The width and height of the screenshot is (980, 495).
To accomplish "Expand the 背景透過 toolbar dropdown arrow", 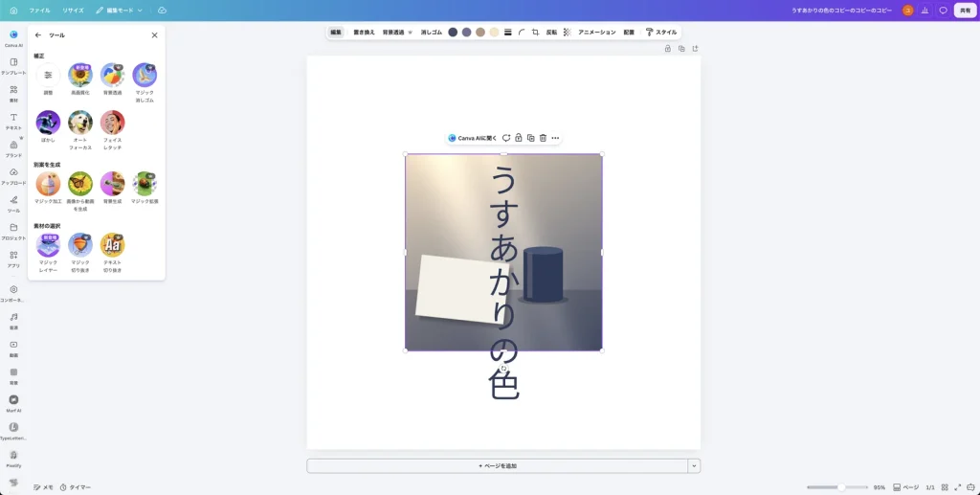I will [410, 32].
